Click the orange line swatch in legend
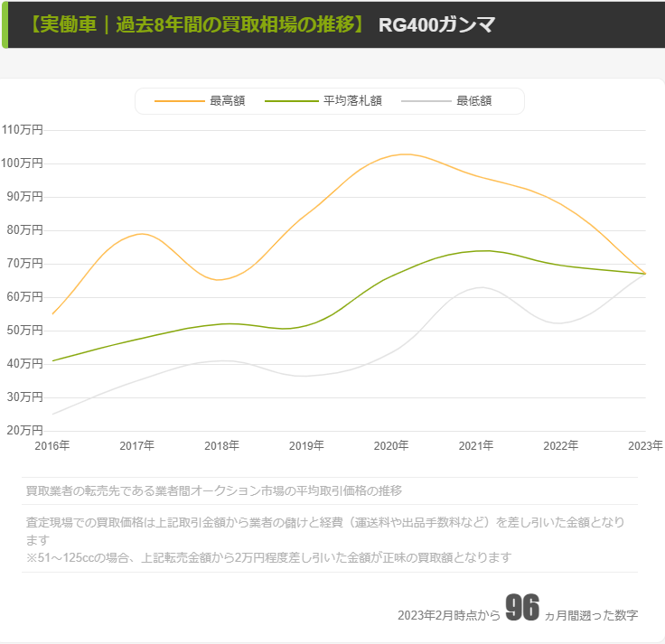Image resolution: width=665 pixels, height=644 pixels. point(180,101)
